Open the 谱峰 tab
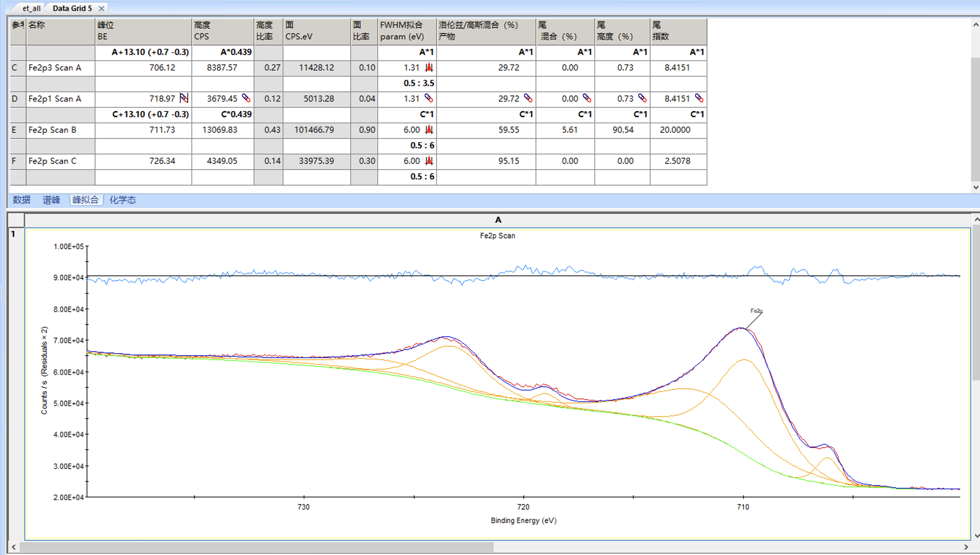Viewport: 980px width, 555px height. [x=51, y=200]
